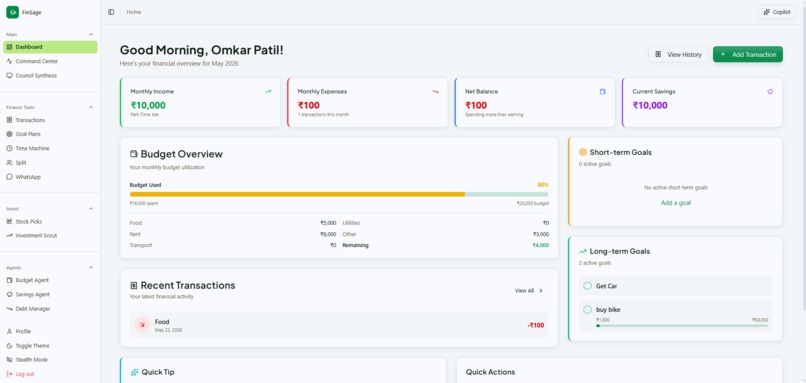This screenshot has height=383, width=806.
Task: Click the Dashboard grid icon
Action: coord(9,47)
